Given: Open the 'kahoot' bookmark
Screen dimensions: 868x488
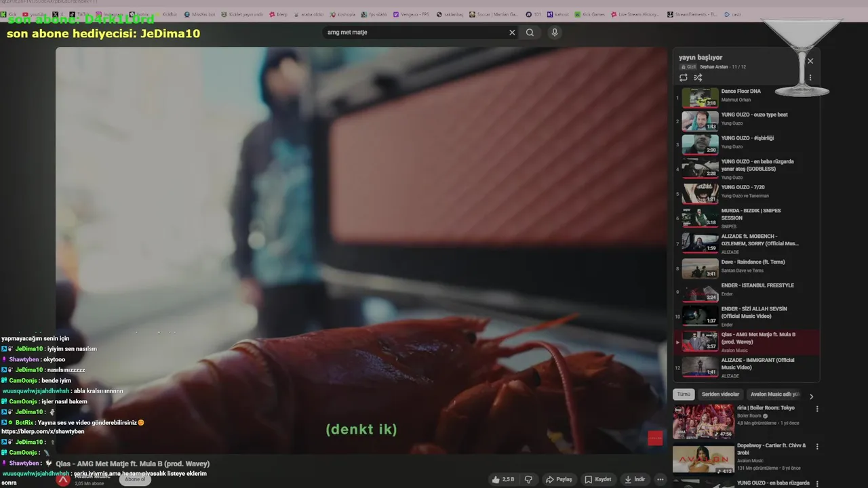Looking at the screenshot, I should coord(558,14).
